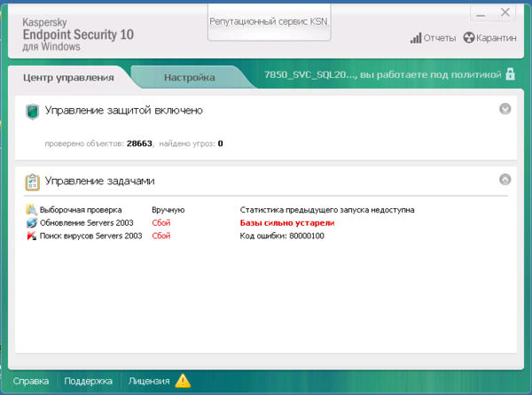Open the Репутационный сервис KSN button
The height and width of the screenshot is (395, 532).
click(x=269, y=21)
